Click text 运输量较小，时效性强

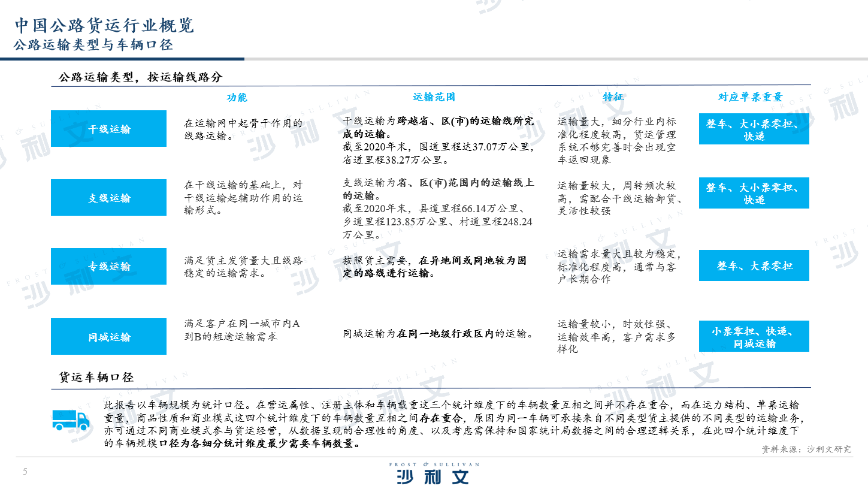[615, 325]
